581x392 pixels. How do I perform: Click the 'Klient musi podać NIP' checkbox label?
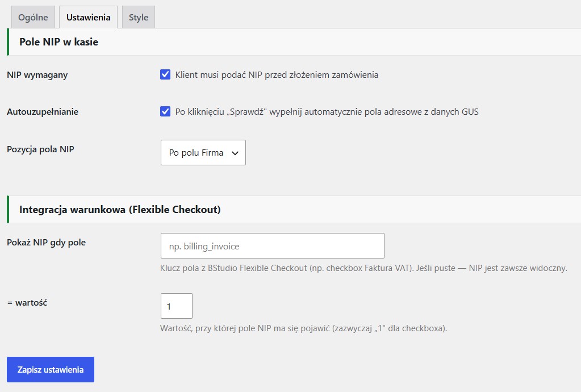coord(277,75)
